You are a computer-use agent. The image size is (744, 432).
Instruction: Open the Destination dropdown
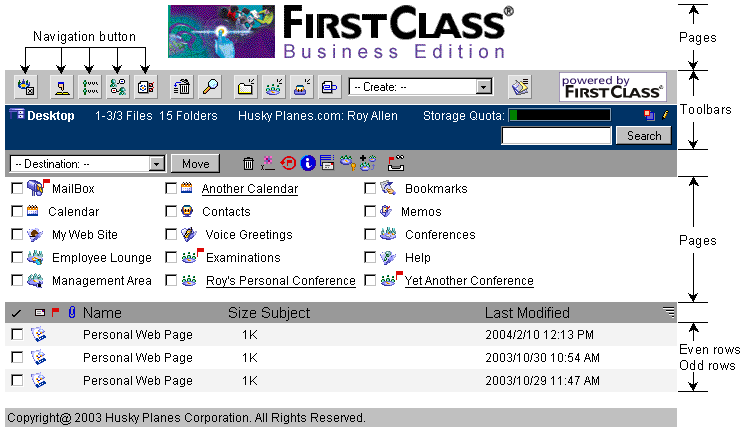(x=87, y=164)
